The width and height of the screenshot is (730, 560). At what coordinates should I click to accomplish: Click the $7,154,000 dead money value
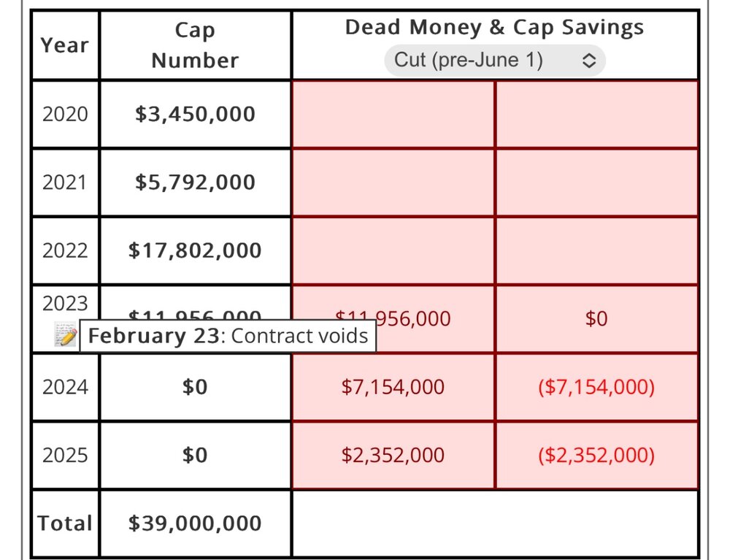[x=393, y=387]
